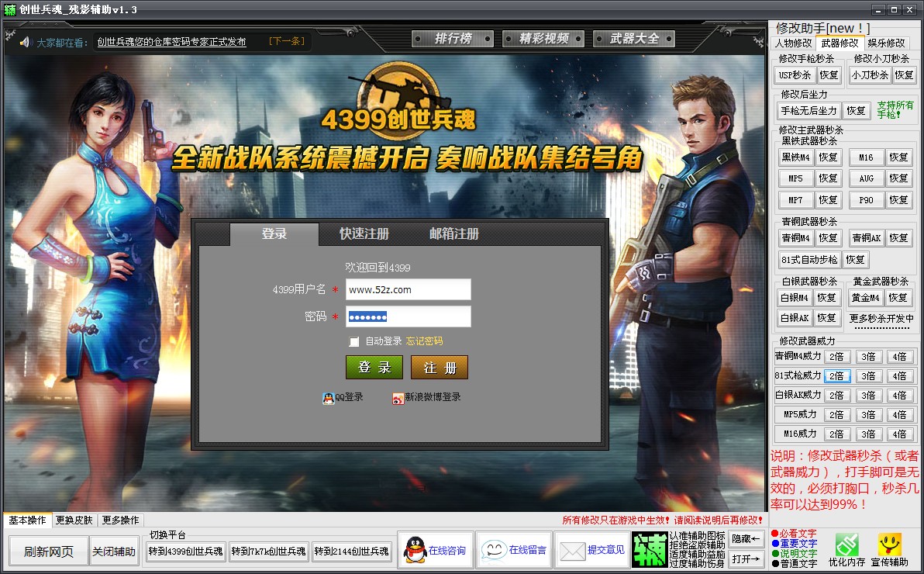Click the 隐藏← button
Image resolution: width=924 pixels, height=574 pixels.
[746, 538]
